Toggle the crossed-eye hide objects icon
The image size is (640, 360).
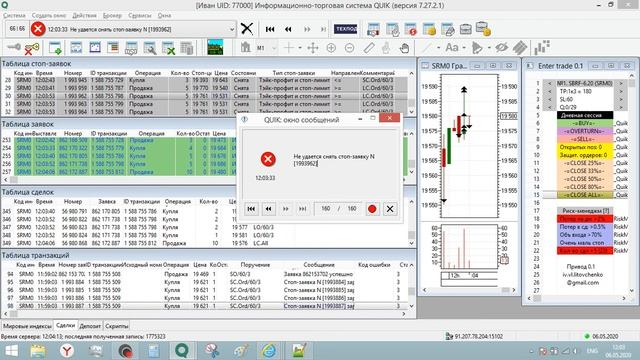(x=501, y=48)
